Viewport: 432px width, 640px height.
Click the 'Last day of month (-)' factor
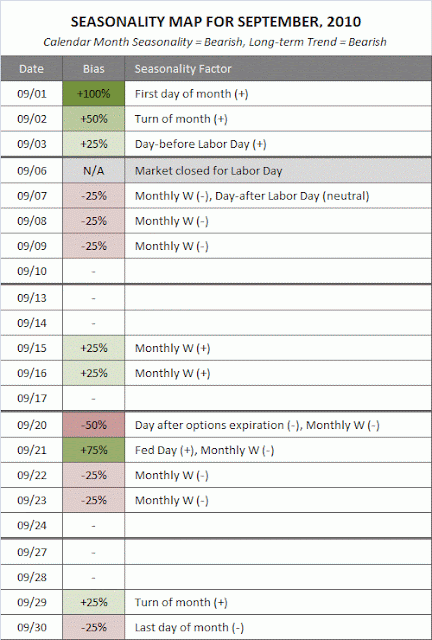coord(189,627)
